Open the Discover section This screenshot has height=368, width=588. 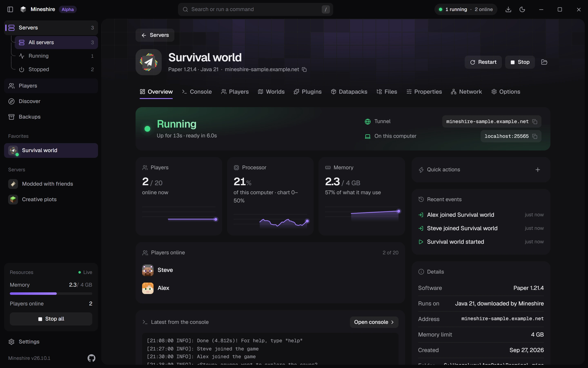[x=51, y=101]
